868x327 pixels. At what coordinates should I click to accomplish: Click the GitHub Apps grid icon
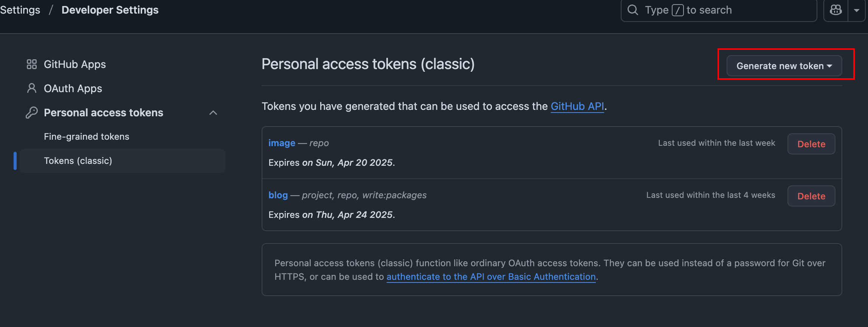(x=32, y=64)
